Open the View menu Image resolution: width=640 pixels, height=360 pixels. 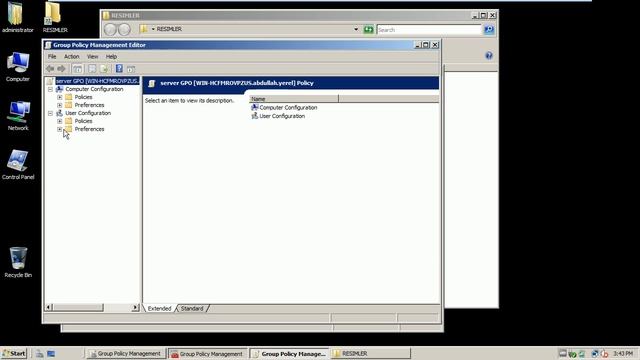(93, 56)
